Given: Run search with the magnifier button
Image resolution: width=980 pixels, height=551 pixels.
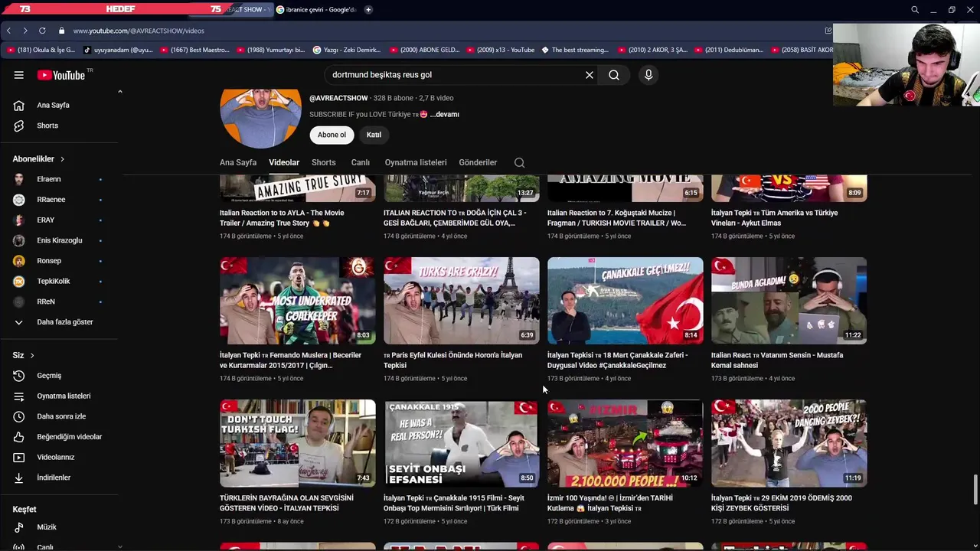Looking at the screenshot, I should pos(614,75).
